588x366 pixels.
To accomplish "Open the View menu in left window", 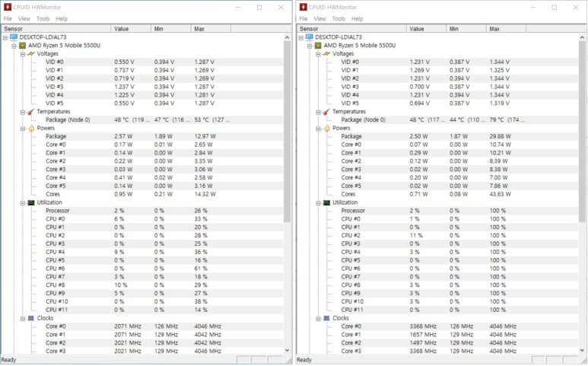I will click(24, 19).
